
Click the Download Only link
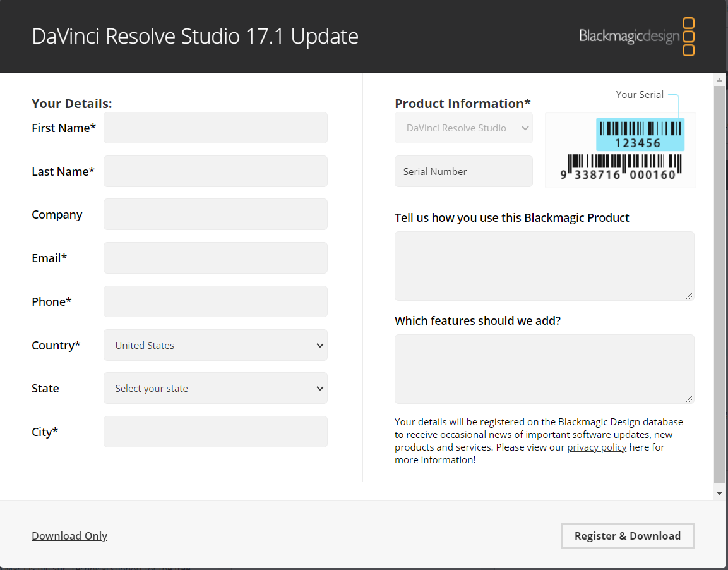pos(69,536)
